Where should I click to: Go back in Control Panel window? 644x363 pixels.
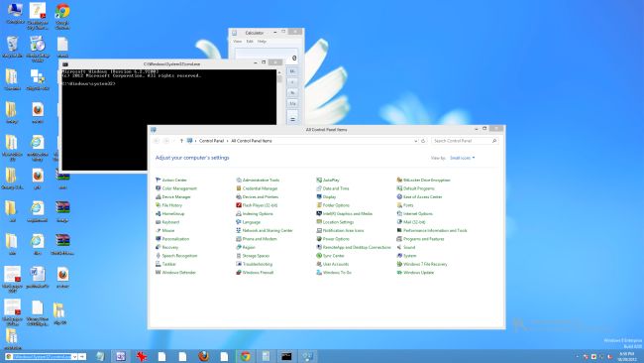[x=157, y=141]
